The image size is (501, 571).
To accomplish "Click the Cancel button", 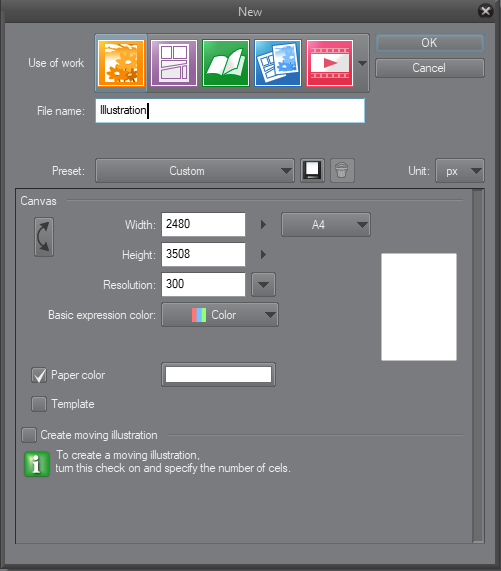I will [x=430, y=68].
